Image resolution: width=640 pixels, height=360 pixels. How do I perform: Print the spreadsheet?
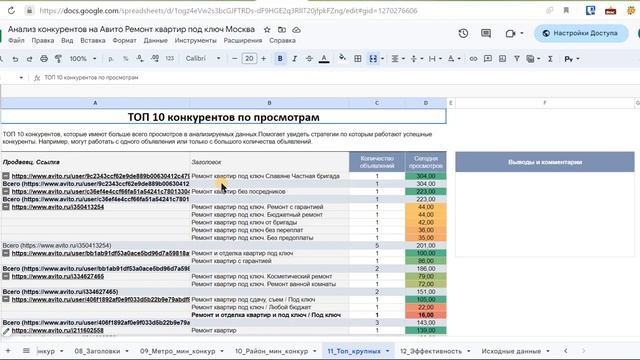click(44, 59)
